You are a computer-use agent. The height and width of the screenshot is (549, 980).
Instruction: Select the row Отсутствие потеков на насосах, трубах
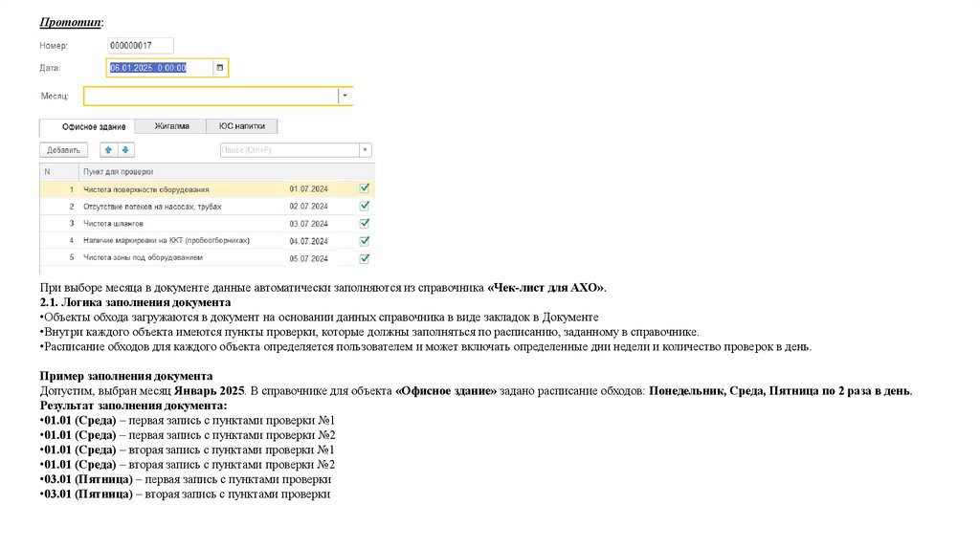pyautogui.click(x=208, y=206)
